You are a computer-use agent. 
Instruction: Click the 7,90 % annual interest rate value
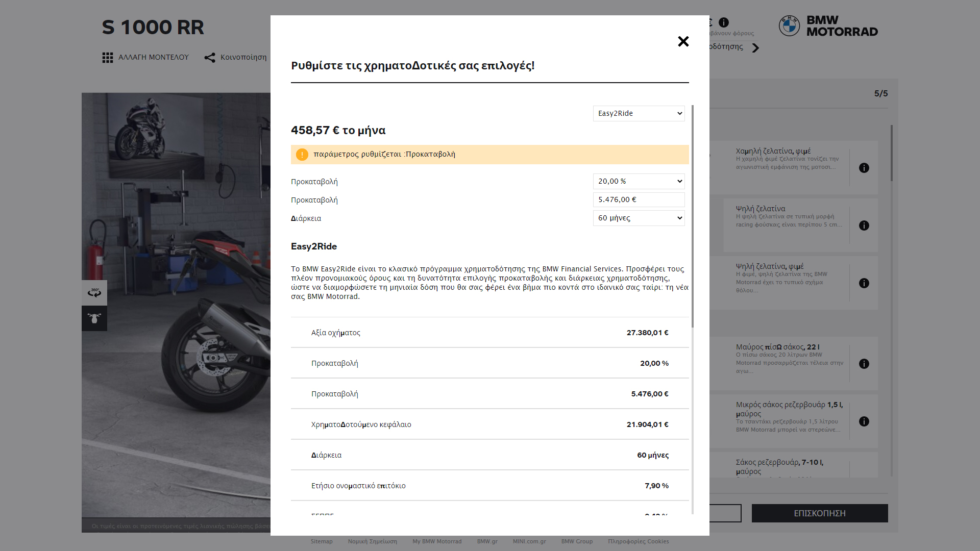tap(656, 486)
